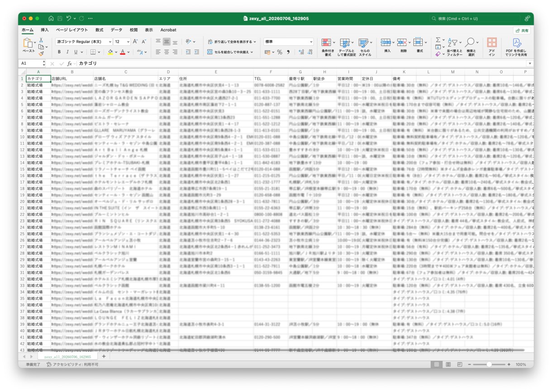552x392 pixels.
Task: Apply comma style number format
Action: click(288, 52)
